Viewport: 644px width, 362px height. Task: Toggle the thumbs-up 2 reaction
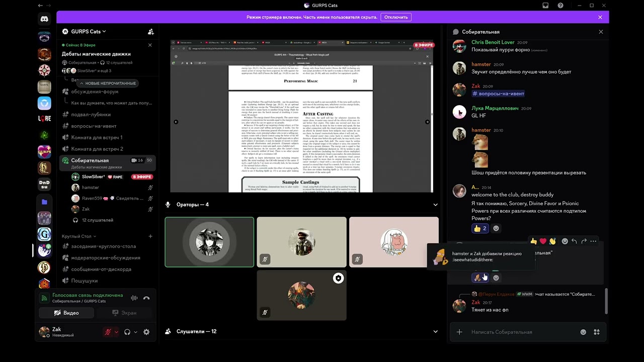tap(480, 228)
